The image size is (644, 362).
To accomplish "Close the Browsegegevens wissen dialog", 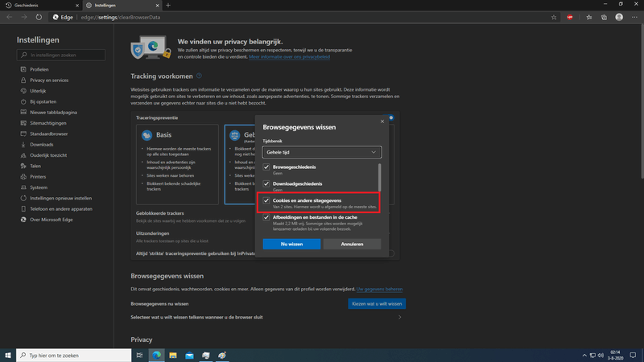I will (382, 121).
